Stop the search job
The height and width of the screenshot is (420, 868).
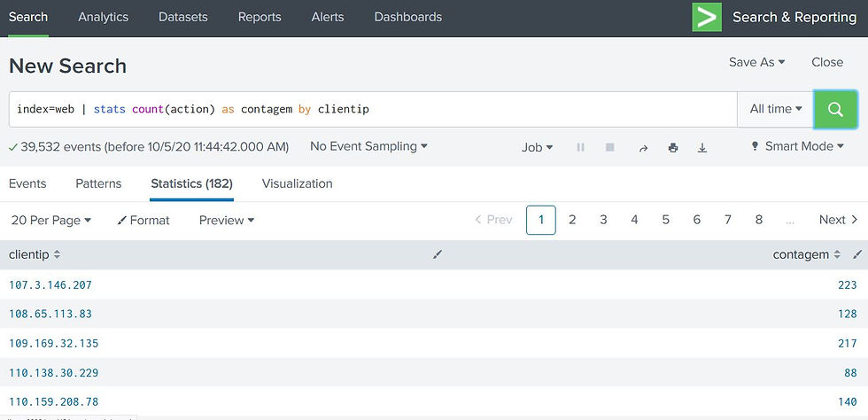pyautogui.click(x=610, y=147)
